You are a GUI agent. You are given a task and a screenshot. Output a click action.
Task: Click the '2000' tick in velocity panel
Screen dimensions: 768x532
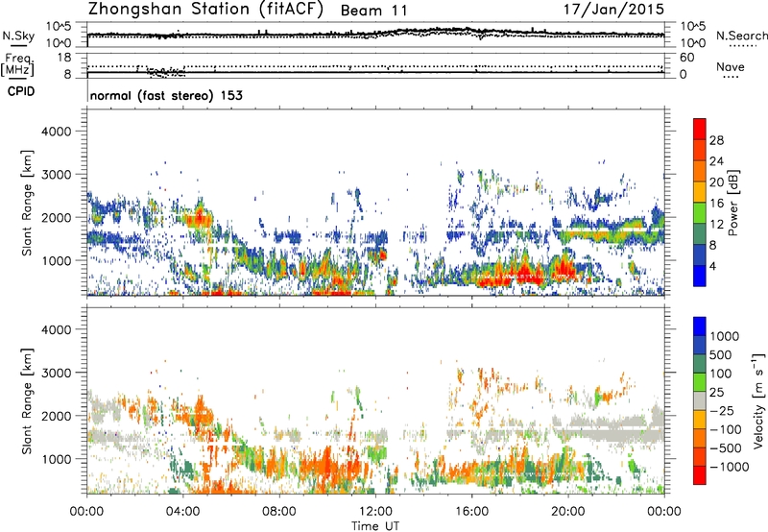coord(57,416)
